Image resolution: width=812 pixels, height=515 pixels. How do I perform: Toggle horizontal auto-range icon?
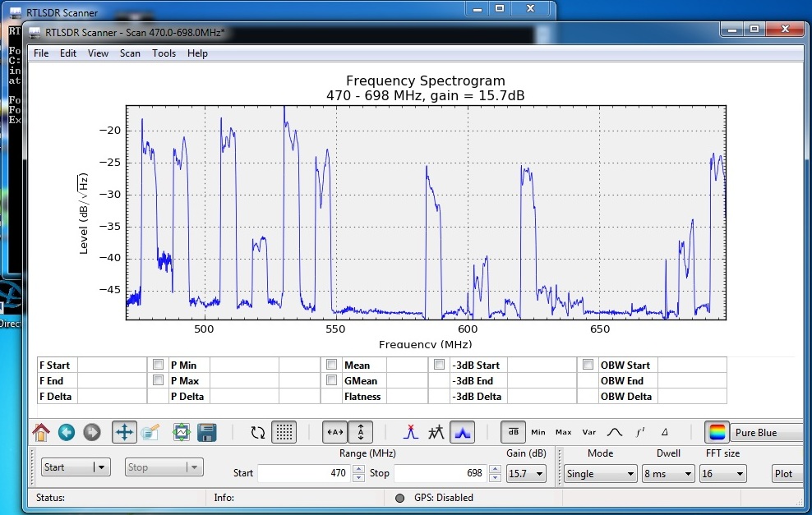335,432
